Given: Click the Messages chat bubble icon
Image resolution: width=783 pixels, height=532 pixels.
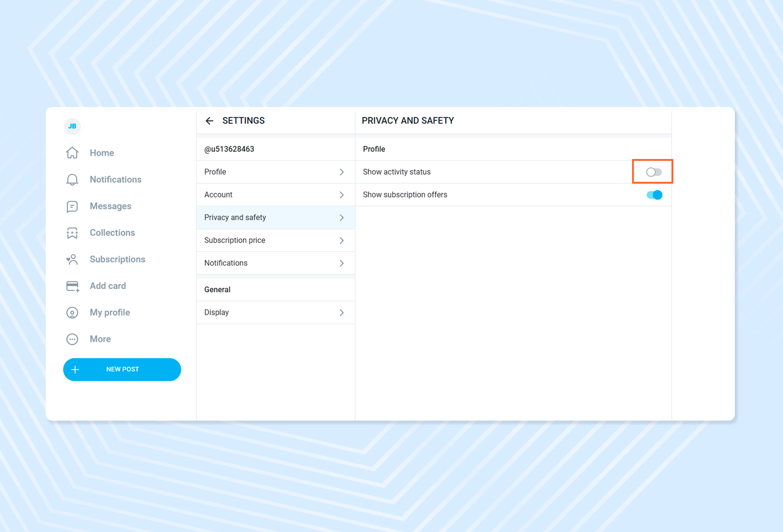Looking at the screenshot, I should (72, 207).
